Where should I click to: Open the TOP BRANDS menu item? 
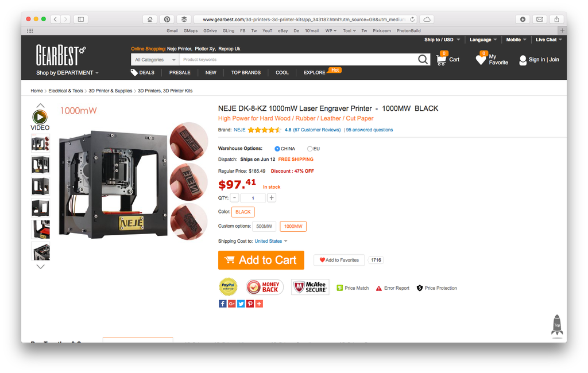246,73
